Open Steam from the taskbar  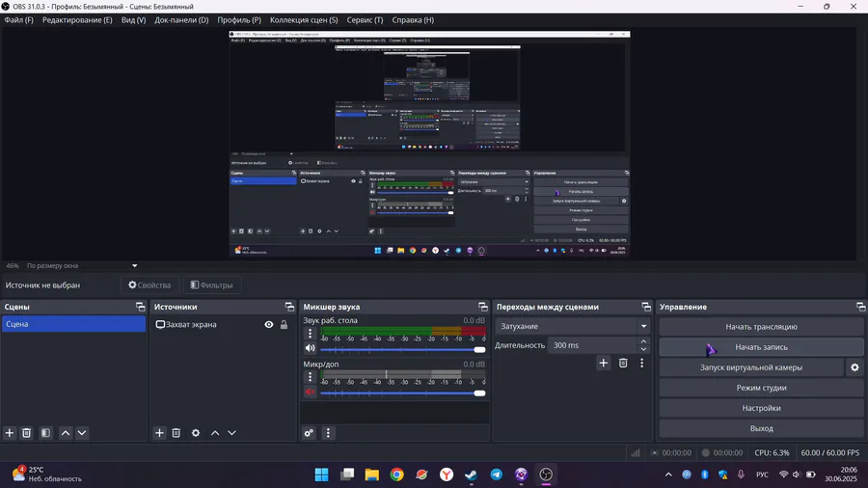(x=471, y=474)
